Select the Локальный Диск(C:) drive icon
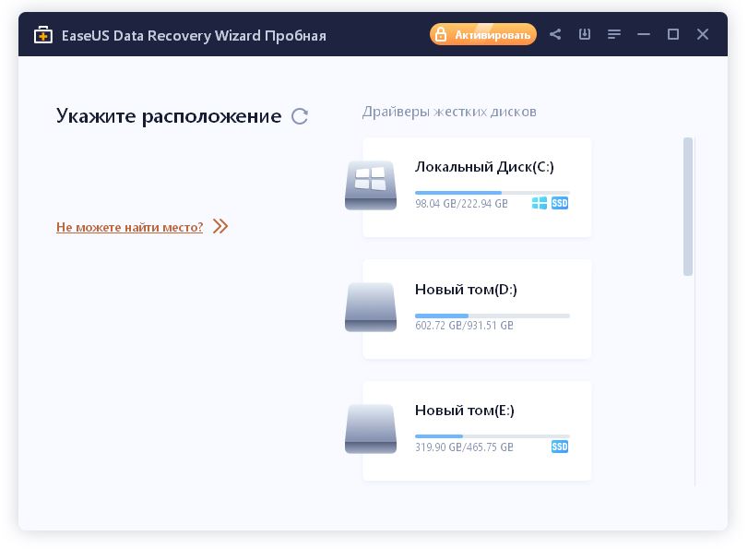The height and width of the screenshot is (560, 748). pyautogui.click(x=371, y=185)
